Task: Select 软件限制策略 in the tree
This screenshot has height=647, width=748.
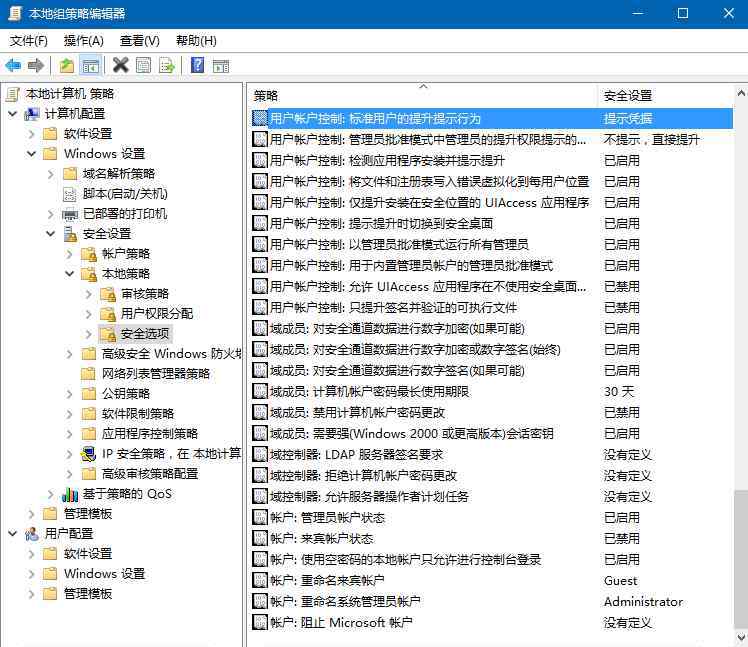Action: pyautogui.click(x=138, y=414)
